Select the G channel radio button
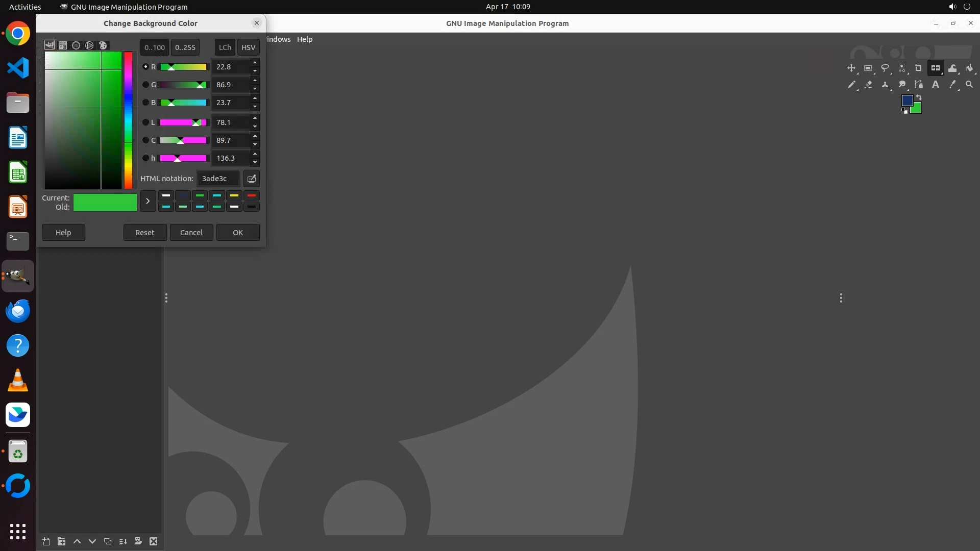This screenshot has height=551, width=980. (x=145, y=85)
